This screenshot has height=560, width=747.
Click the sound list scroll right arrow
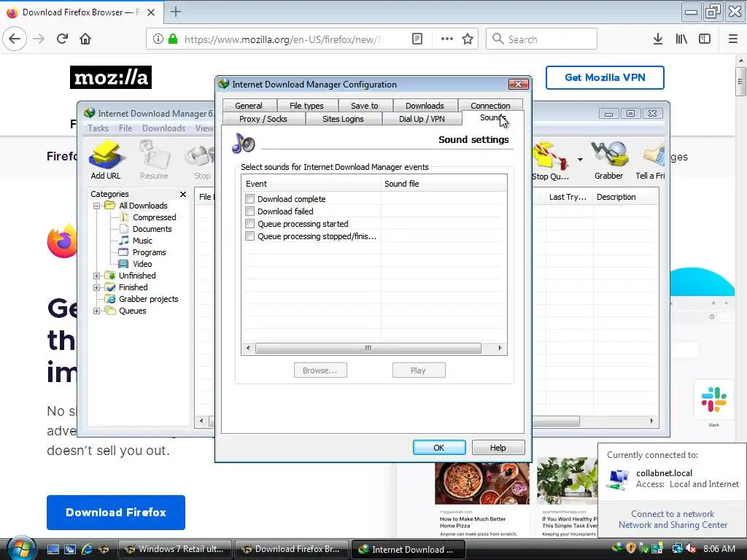pos(500,348)
